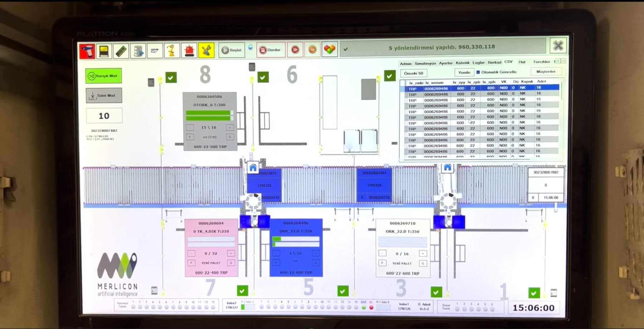
Task: Open the Simulasyon tab
Action: [x=425, y=63]
